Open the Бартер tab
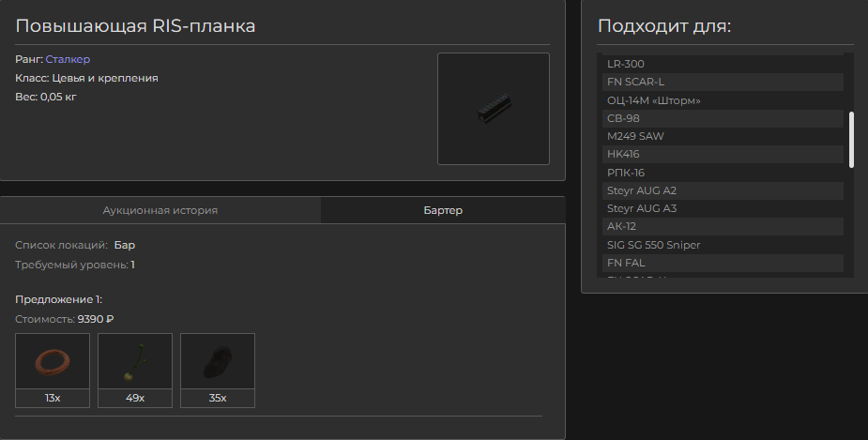Image resolution: width=868 pixels, height=440 pixels. 443,210
